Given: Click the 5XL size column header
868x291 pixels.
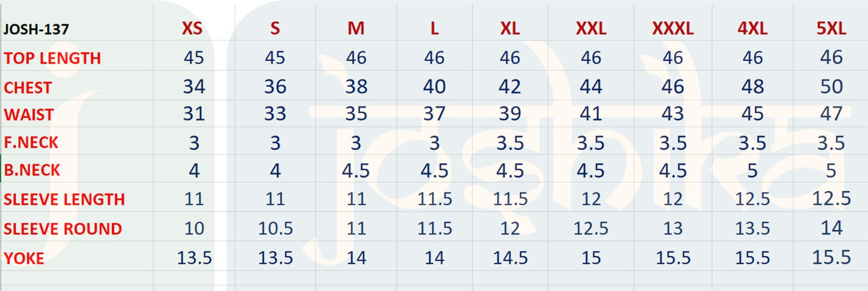Looking at the screenshot, I should click(x=831, y=28).
